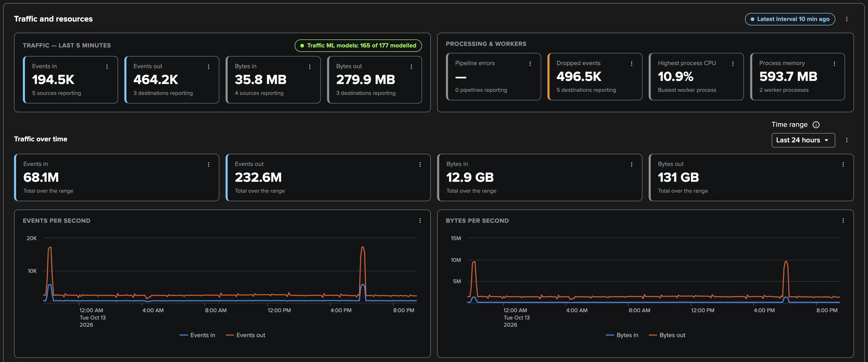Click '2 worker processes' text

click(784, 90)
